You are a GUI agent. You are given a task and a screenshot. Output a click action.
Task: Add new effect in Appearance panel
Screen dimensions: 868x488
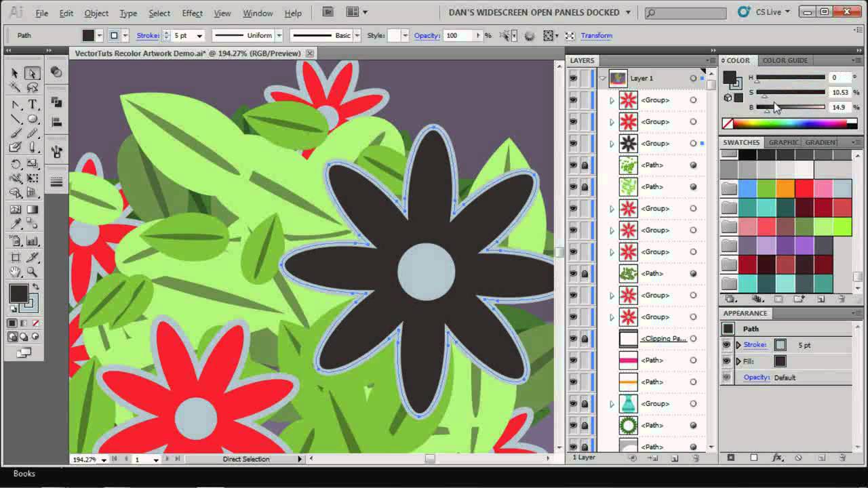776,458
